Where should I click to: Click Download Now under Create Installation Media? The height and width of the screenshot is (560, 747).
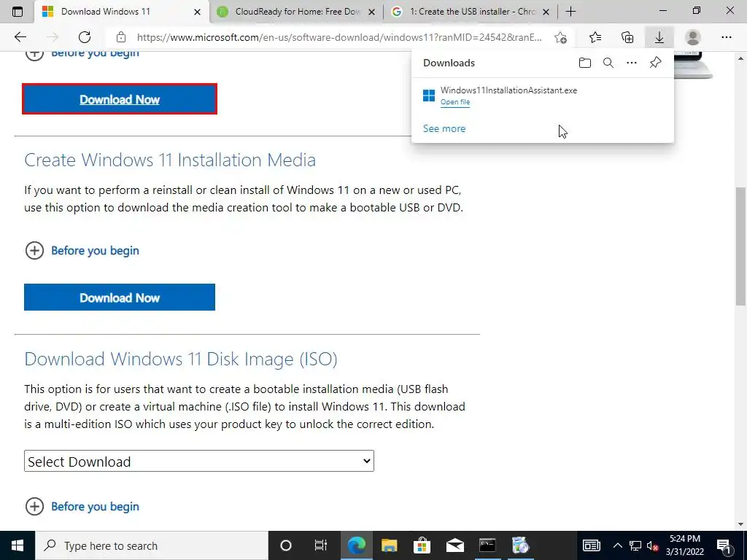120,297
